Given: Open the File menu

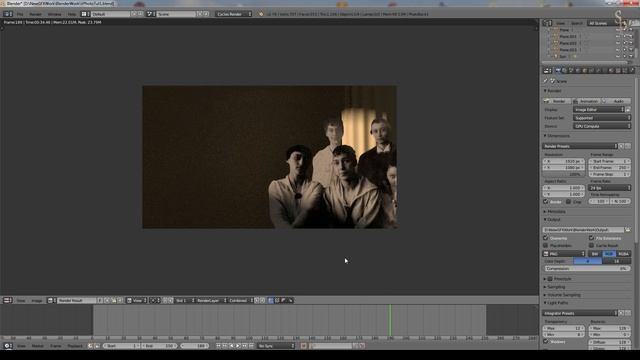Looking at the screenshot, I should 20,14.
